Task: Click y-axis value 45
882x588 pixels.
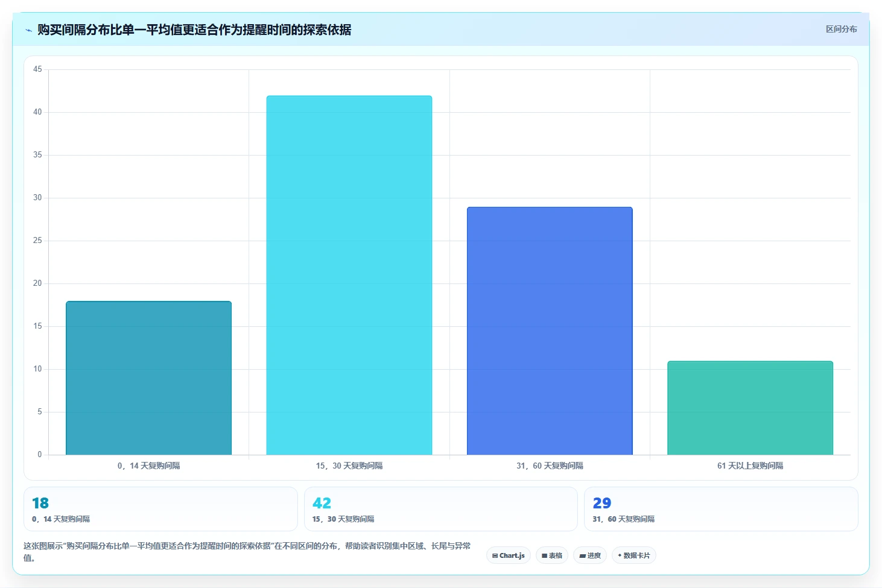Action: 37,69
